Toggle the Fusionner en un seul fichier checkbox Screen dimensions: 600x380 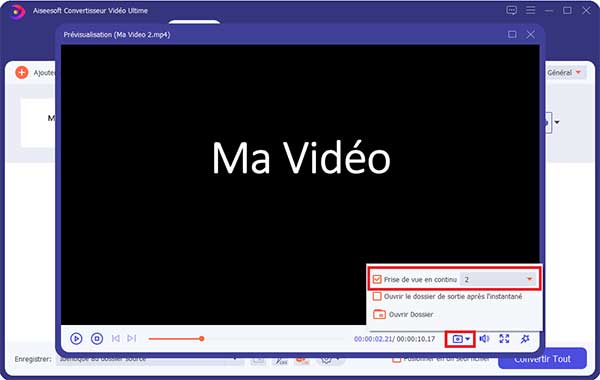pyautogui.click(x=396, y=359)
